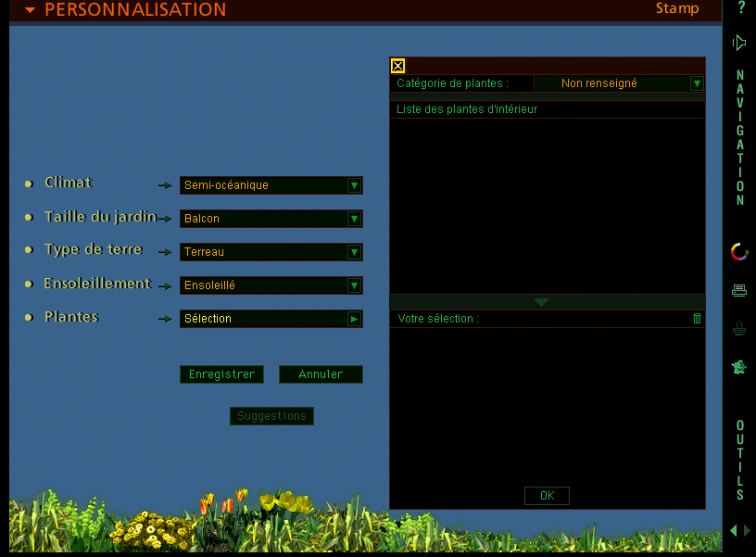Viewport: 756px width, 557px height.
Task: Click the left arrow at sidebar bottom
Action: coord(734,531)
